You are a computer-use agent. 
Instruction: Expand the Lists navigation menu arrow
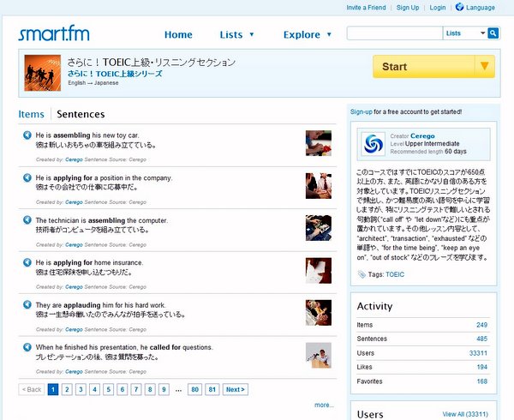[252, 34]
